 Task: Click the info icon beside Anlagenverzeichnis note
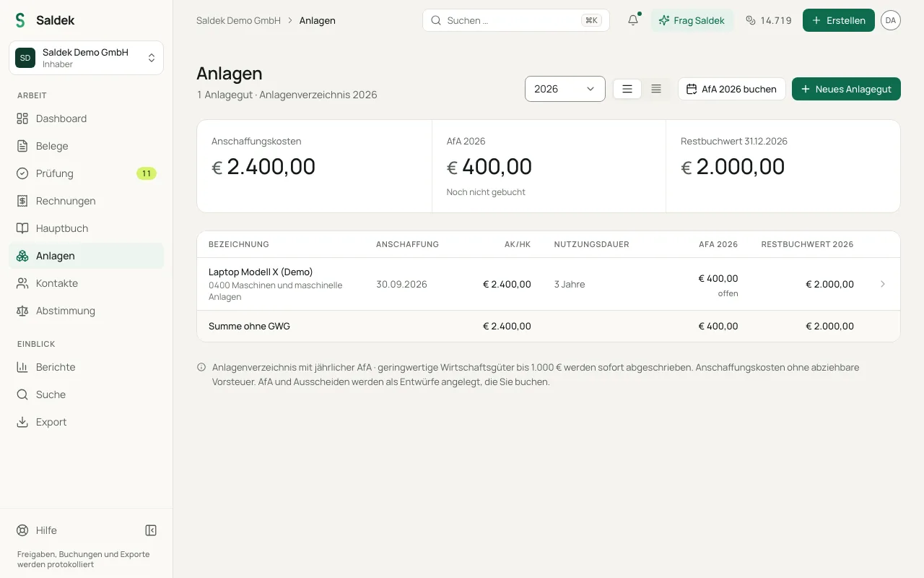(x=201, y=367)
